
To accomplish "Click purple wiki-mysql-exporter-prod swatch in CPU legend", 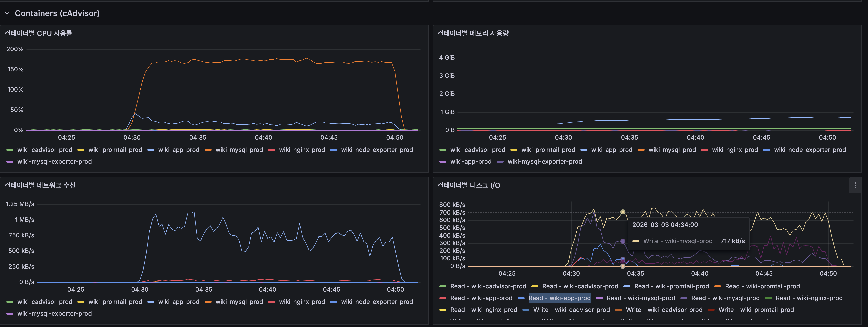I will 10,162.
